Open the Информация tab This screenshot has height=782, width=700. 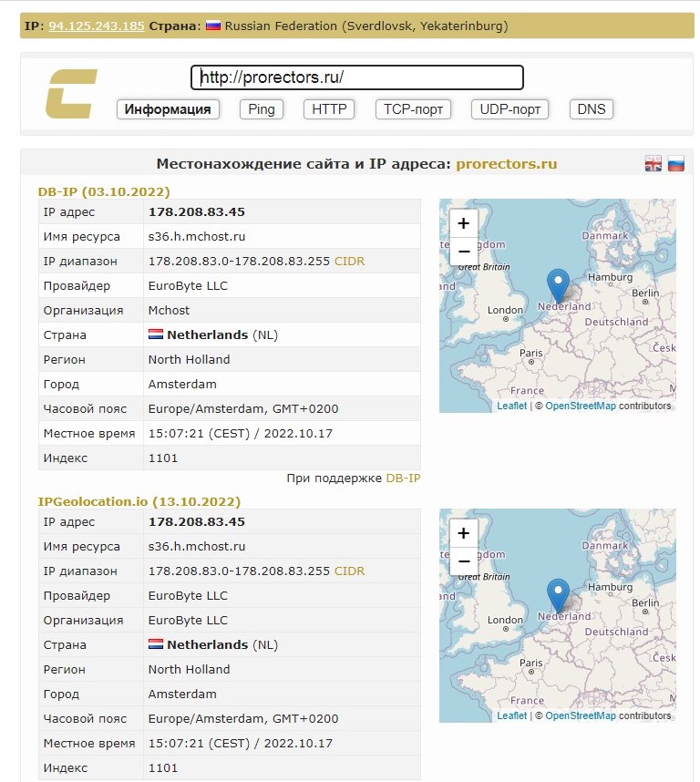tap(168, 109)
